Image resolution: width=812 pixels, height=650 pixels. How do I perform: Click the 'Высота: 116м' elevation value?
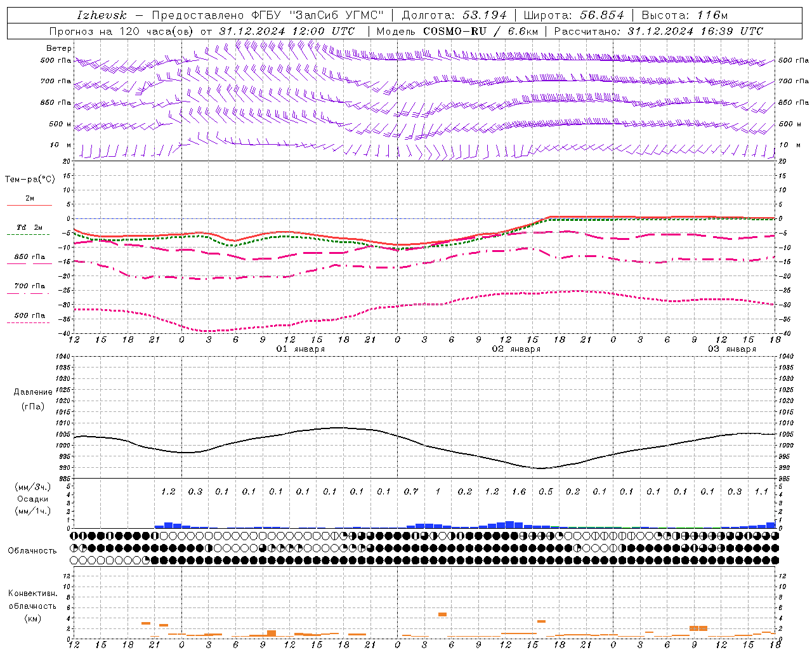point(684,15)
